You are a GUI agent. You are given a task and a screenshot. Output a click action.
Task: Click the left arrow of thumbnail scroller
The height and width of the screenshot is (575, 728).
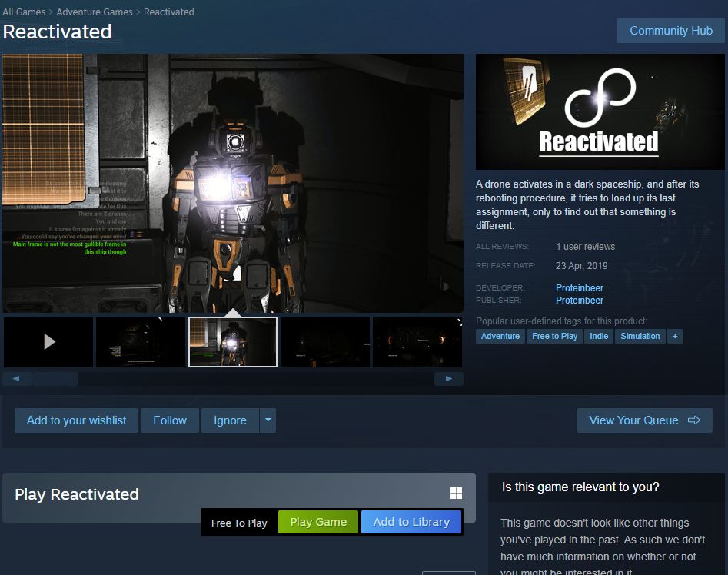[16, 379]
